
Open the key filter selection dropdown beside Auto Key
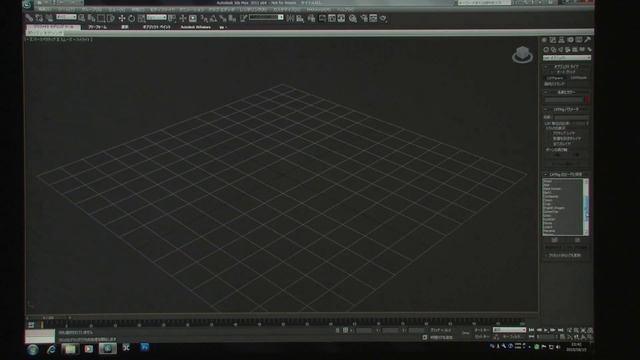[509, 330]
